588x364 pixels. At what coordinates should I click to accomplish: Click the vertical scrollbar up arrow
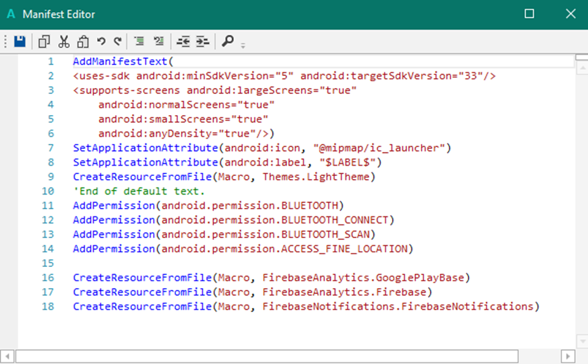pos(582,68)
